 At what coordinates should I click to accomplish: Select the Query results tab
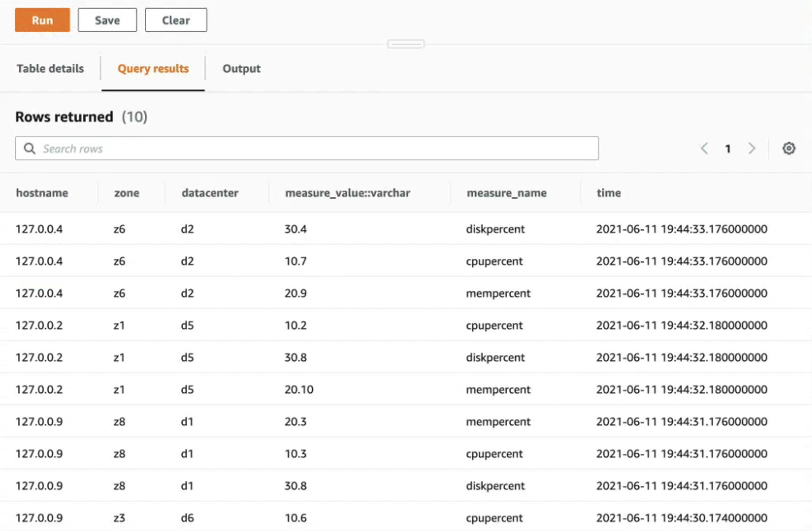[153, 69]
